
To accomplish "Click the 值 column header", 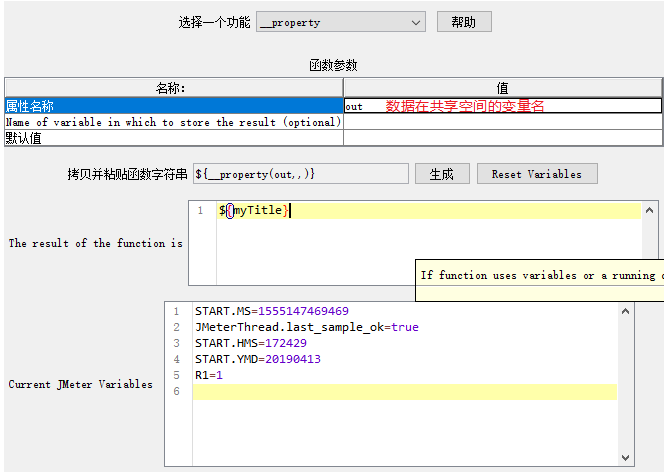I will [x=502, y=88].
